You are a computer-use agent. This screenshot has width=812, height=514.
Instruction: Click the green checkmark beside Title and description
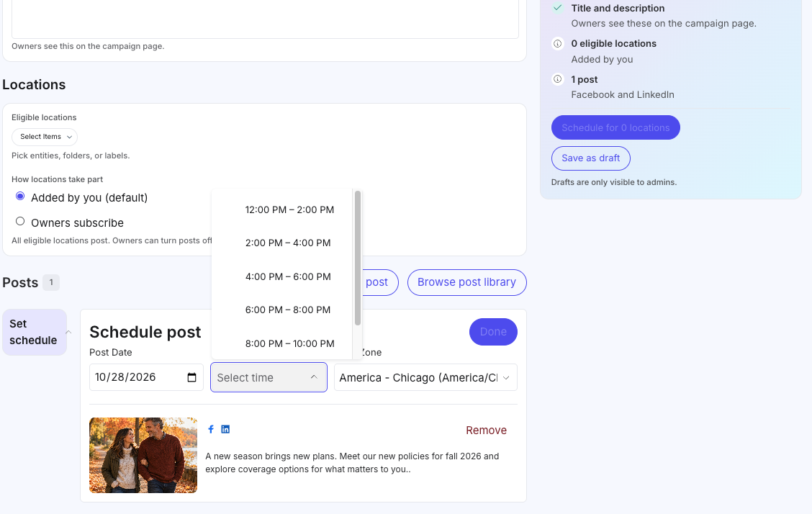(x=558, y=8)
